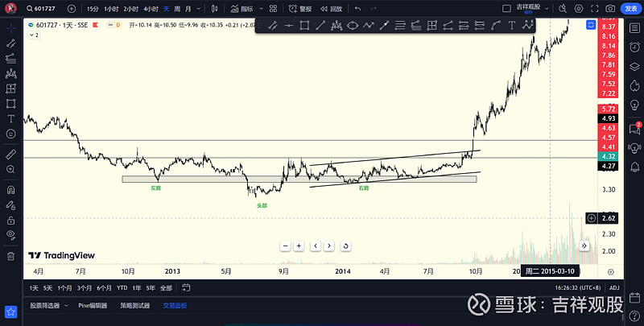The width and height of the screenshot is (644, 326).
Task: Select the 周 weekly timeframe
Action: pos(177,9)
